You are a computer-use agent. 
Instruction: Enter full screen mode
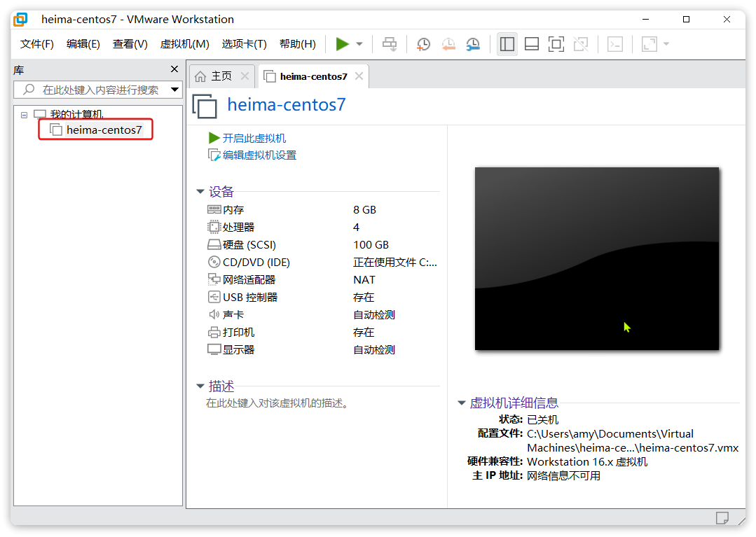click(x=556, y=44)
